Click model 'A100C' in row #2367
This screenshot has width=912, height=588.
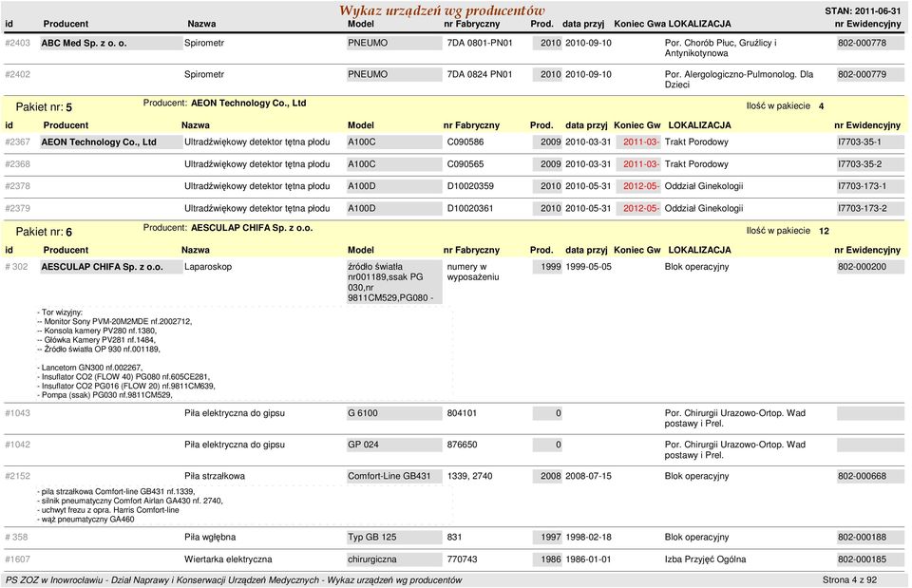pos(394,142)
